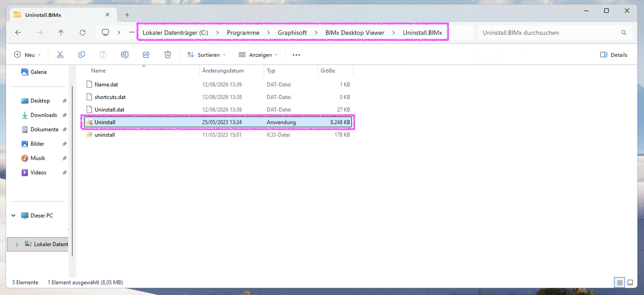Go back to the previous folder
The image size is (644, 295).
click(18, 32)
